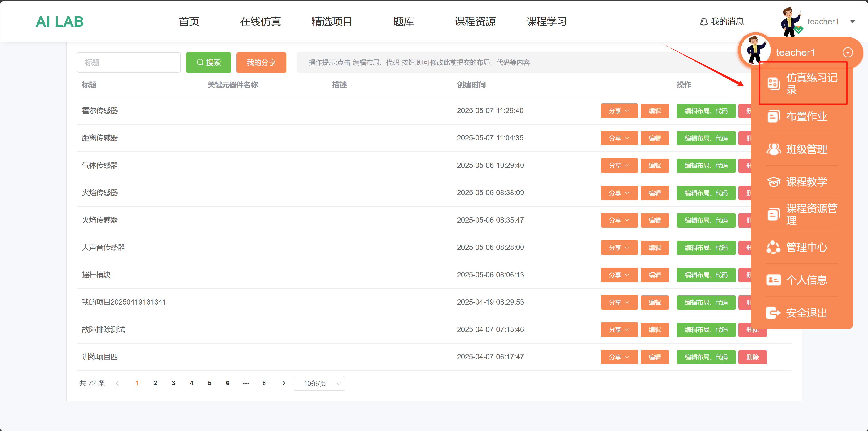
Task: Focus the 标题 search input field
Action: click(x=129, y=63)
